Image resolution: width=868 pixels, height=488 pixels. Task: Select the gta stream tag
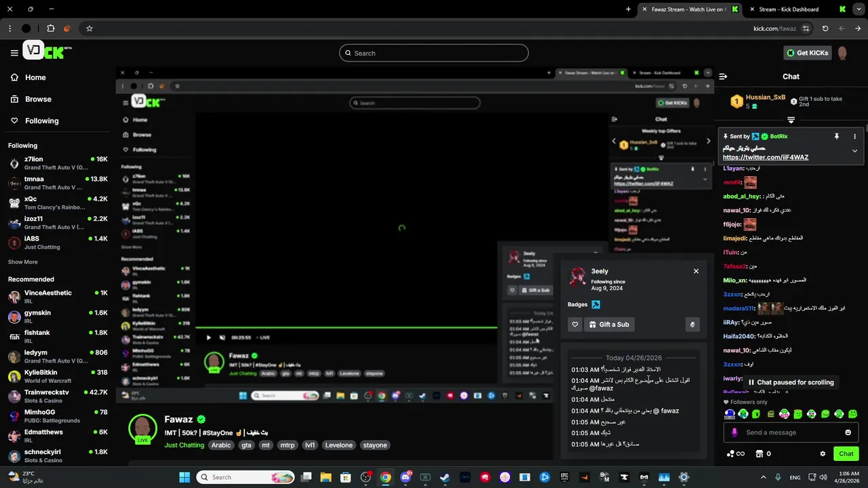coord(246,445)
